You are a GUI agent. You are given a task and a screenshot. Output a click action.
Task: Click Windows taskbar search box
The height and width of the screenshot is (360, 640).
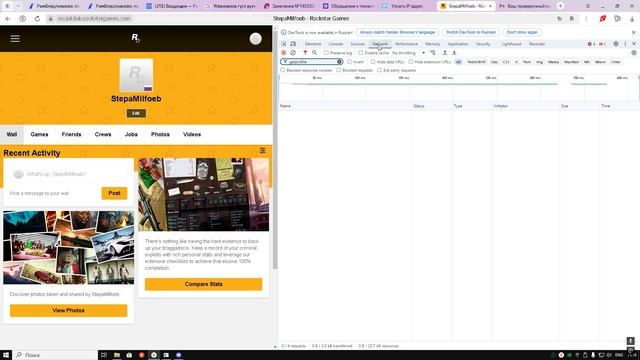click(55, 355)
